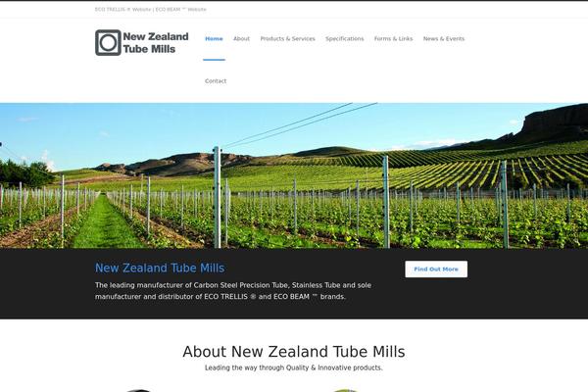The width and height of the screenshot is (588, 392).
Task: Click the blue underline beneath the Home tab
Action: click(214, 60)
